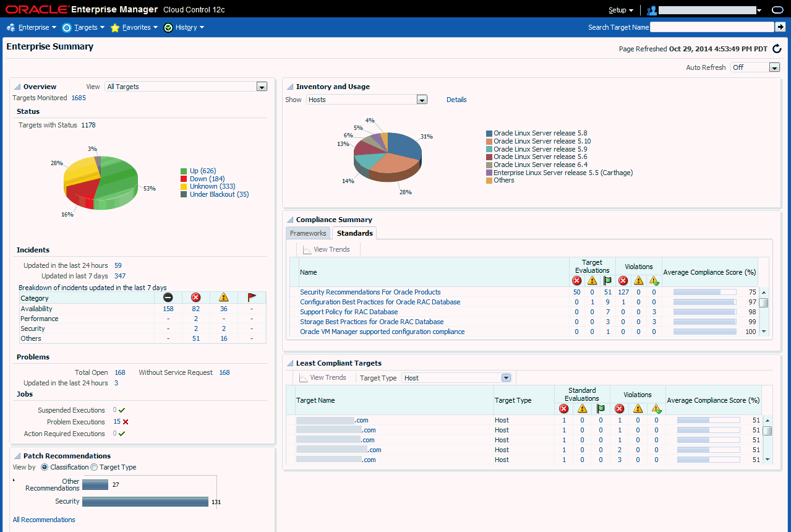
Task: Click the user account icon
Action: click(651, 10)
